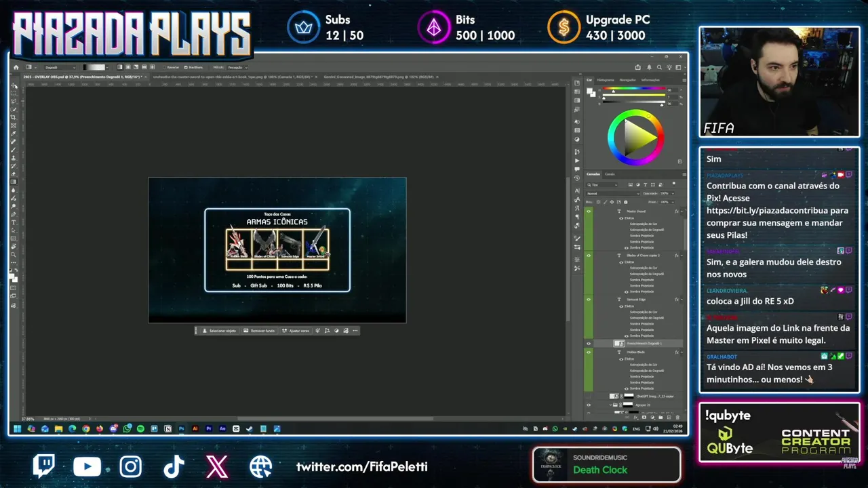Choose the Diamond gradient type icon

click(x=153, y=67)
